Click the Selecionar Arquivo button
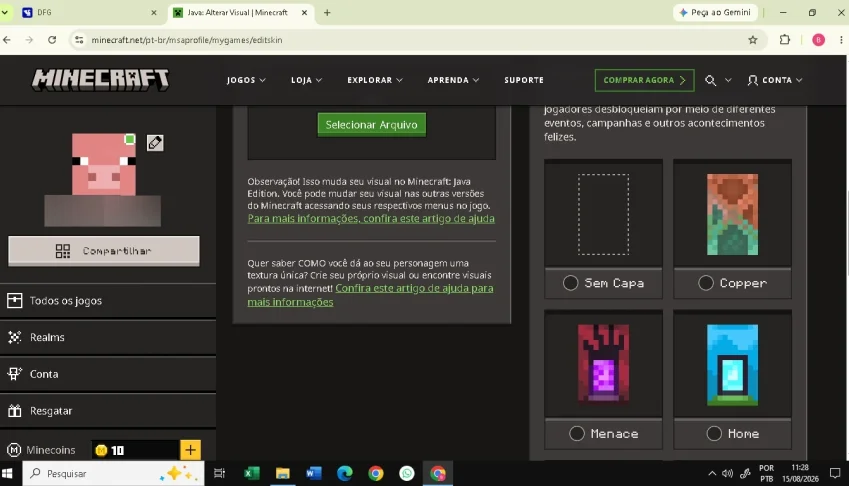 [371, 124]
